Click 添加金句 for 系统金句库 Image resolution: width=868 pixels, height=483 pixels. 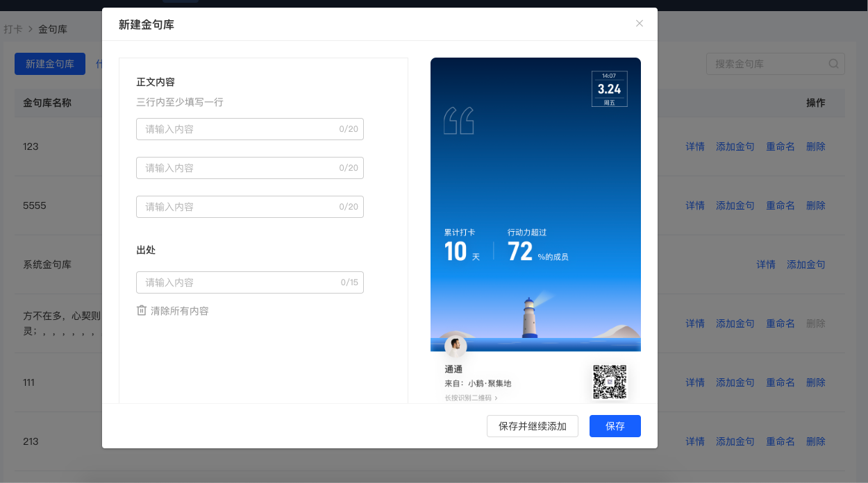[806, 264]
